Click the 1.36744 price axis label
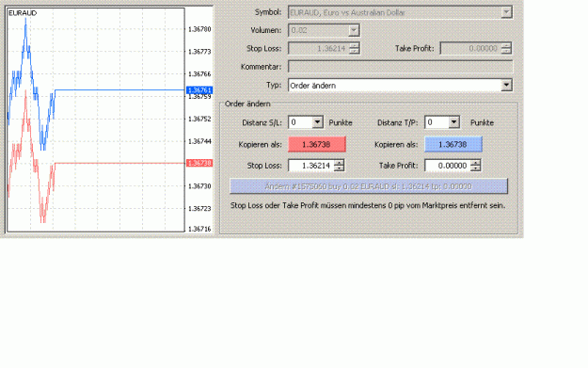Image resolution: width=588 pixels, height=368 pixels. [x=199, y=141]
